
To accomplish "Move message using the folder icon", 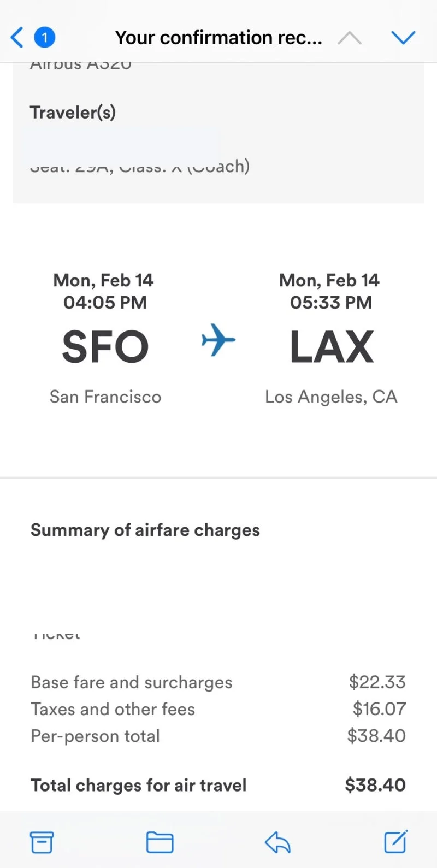I will click(x=160, y=842).
